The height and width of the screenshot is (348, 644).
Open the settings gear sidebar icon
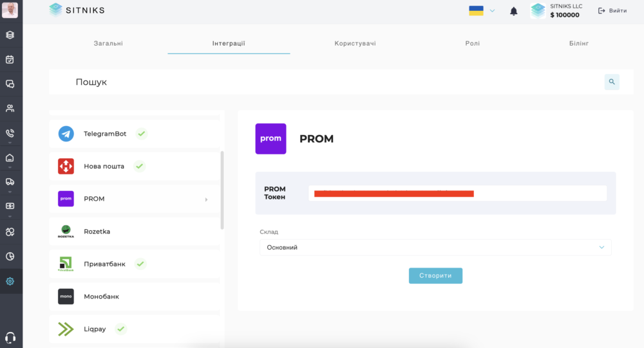pos(10,281)
